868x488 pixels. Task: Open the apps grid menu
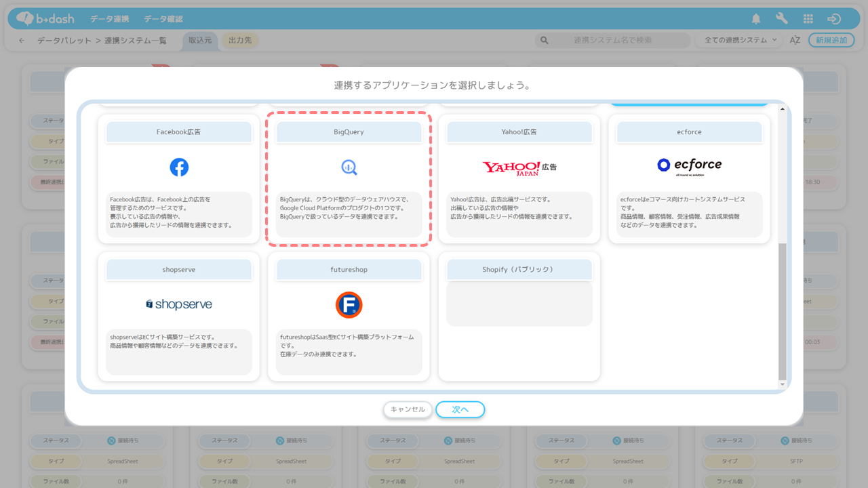point(808,18)
